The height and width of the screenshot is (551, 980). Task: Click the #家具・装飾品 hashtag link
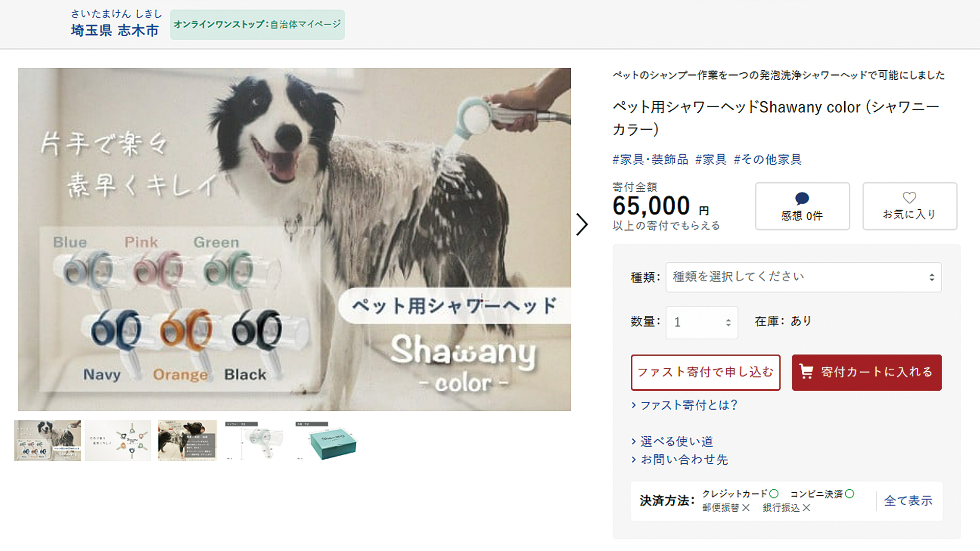click(650, 160)
